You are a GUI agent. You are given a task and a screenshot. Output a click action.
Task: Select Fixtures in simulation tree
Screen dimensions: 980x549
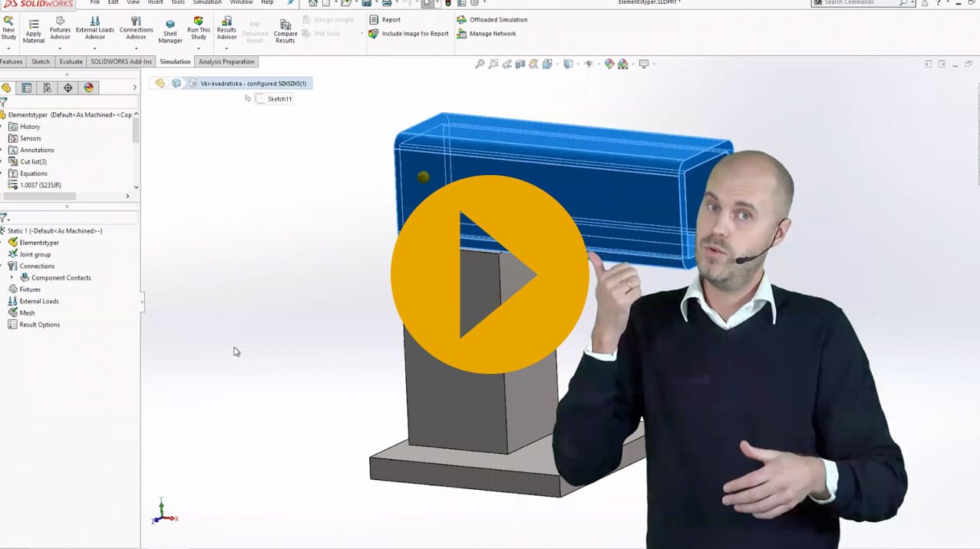tap(30, 289)
